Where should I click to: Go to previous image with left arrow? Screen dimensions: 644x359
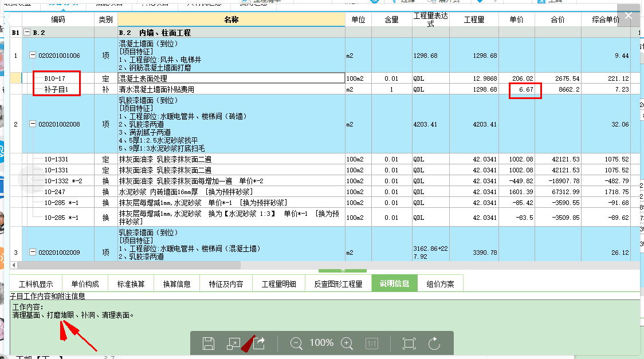[31, 179]
